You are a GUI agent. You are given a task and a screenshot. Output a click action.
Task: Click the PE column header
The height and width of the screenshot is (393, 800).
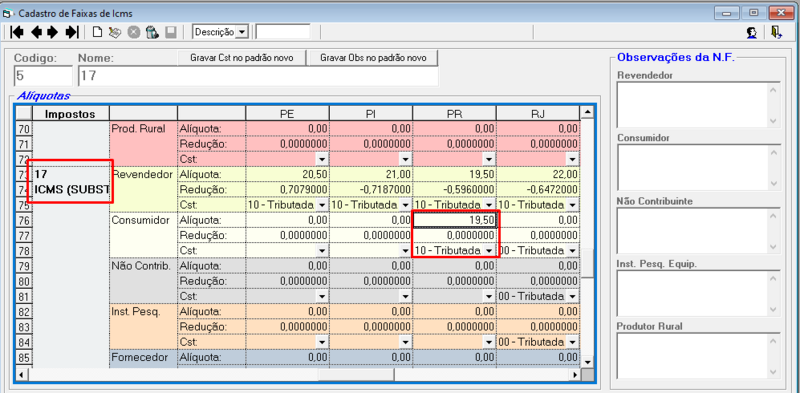(287, 114)
